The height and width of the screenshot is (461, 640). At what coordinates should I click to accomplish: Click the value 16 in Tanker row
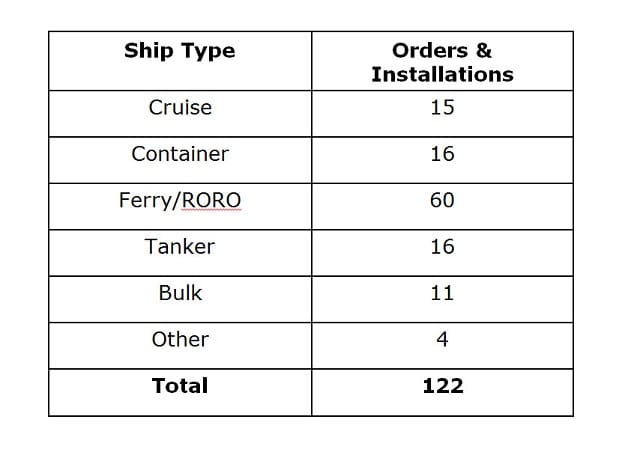click(x=442, y=247)
